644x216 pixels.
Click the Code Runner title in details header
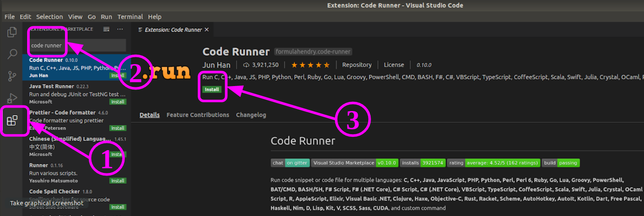[x=236, y=52]
